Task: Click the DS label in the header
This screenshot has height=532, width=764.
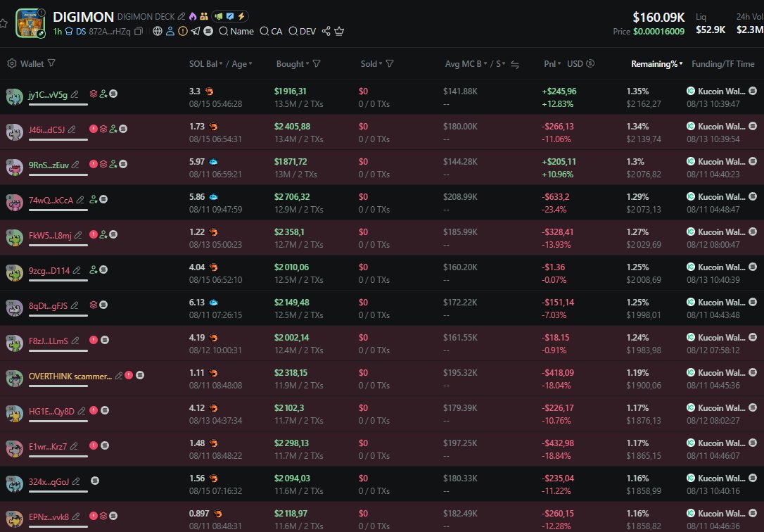Action: click(81, 31)
